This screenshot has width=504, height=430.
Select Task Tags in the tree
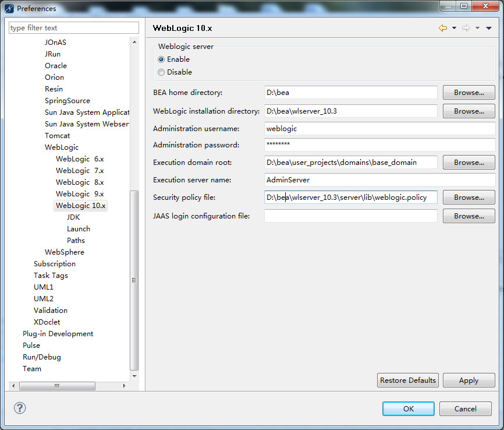[51, 276]
